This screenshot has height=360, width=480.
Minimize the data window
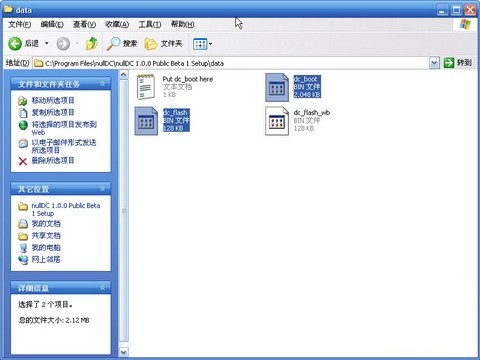[442, 10]
